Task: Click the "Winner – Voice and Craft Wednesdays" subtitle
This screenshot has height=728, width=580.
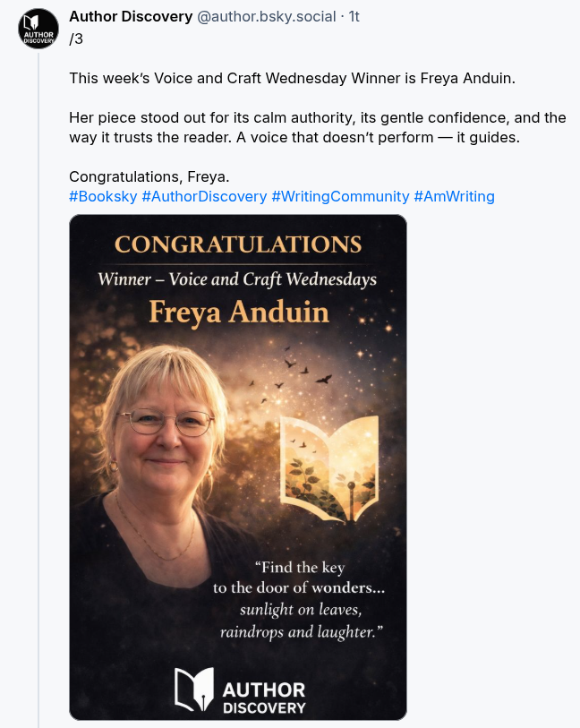Action: point(238,278)
